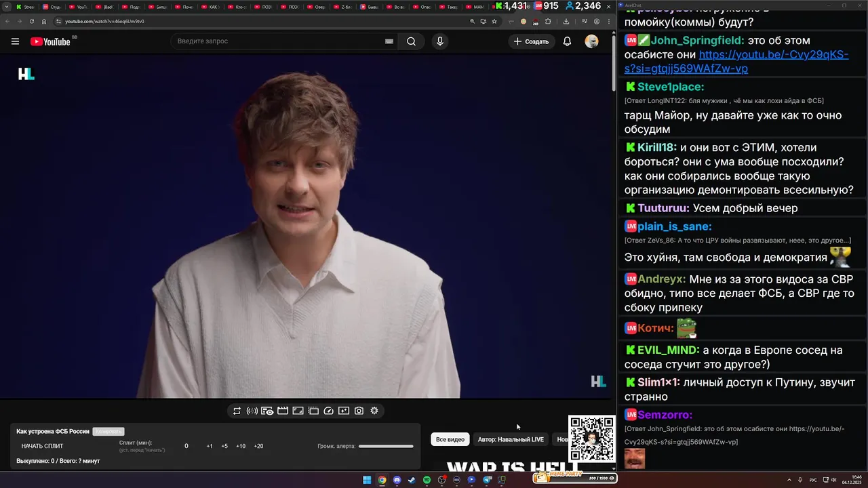The image size is (868, 488).
Task: Open browser downloads icon
Action: click(x=566, y=21)
